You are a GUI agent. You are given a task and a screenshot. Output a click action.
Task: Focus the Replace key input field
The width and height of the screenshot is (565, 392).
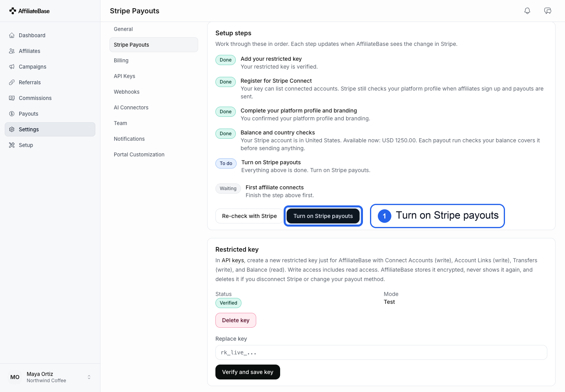point(381,352)
